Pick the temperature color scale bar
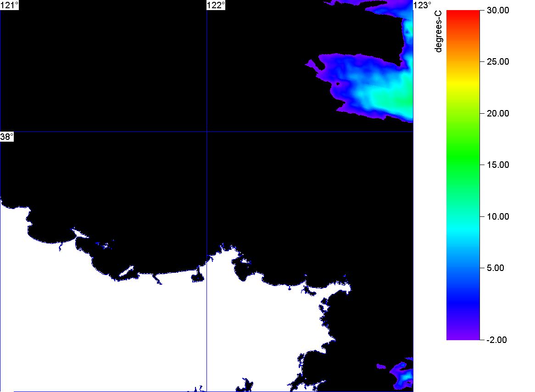Viewport: 535px width, 392px height. coord(463,175)
